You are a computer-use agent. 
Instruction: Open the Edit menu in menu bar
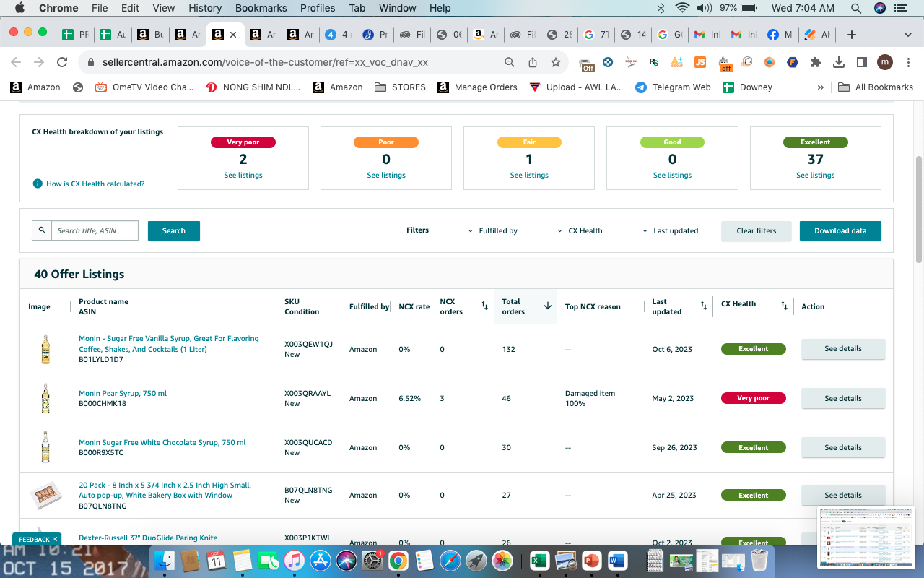[130, 8]
